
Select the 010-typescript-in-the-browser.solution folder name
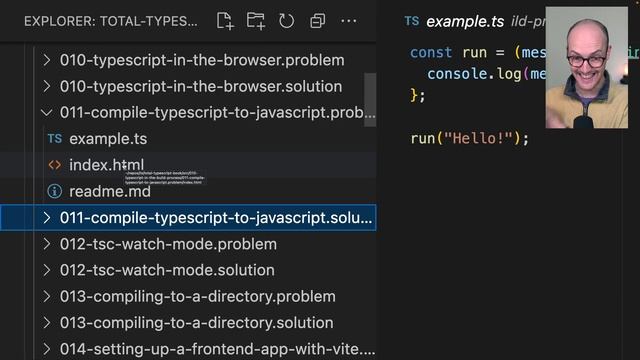pos(201,86)
